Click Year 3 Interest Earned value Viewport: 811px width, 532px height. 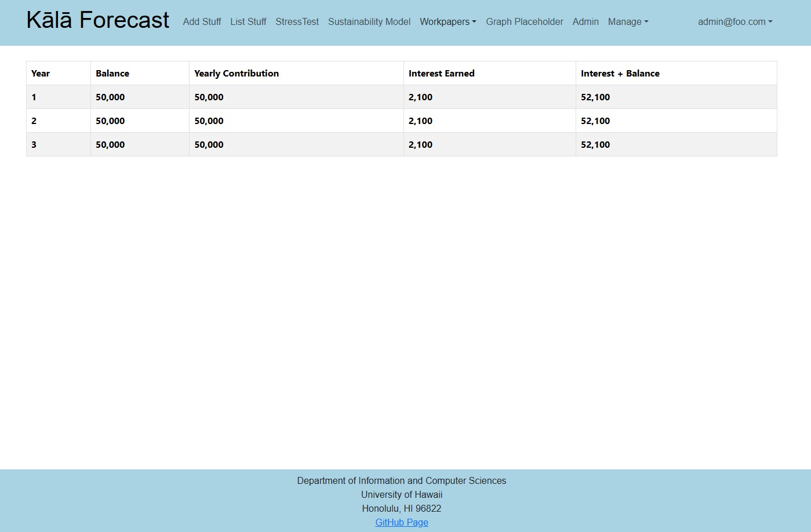[420, 145]
